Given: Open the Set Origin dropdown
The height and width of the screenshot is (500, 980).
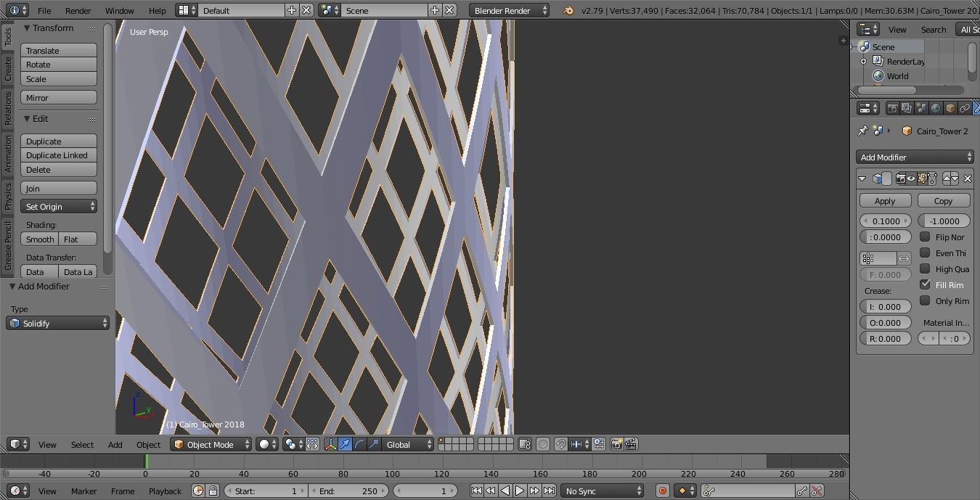Looking at the screenshot, I should tap(59, 207).
